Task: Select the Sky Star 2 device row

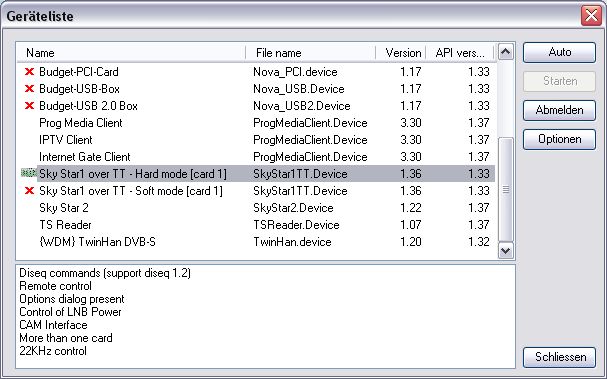Action: (x=256, y=208)
